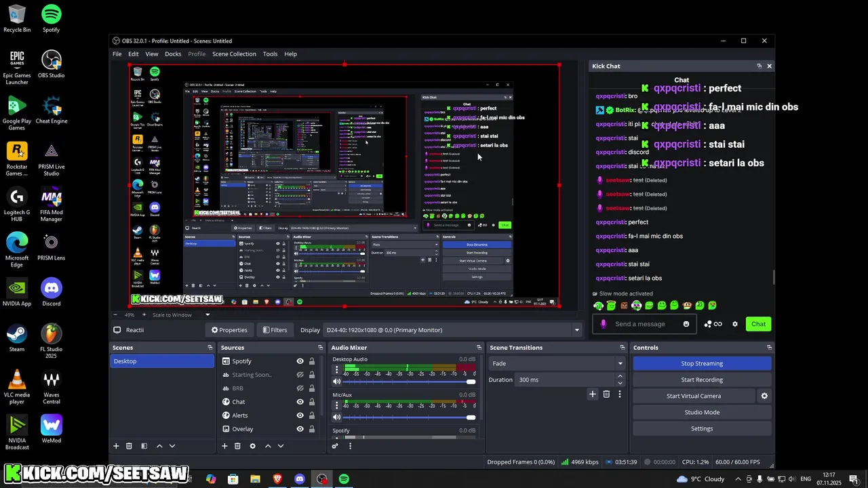
Task: Move scene up arrow in Scenes panel
Action: coord(159,446)
